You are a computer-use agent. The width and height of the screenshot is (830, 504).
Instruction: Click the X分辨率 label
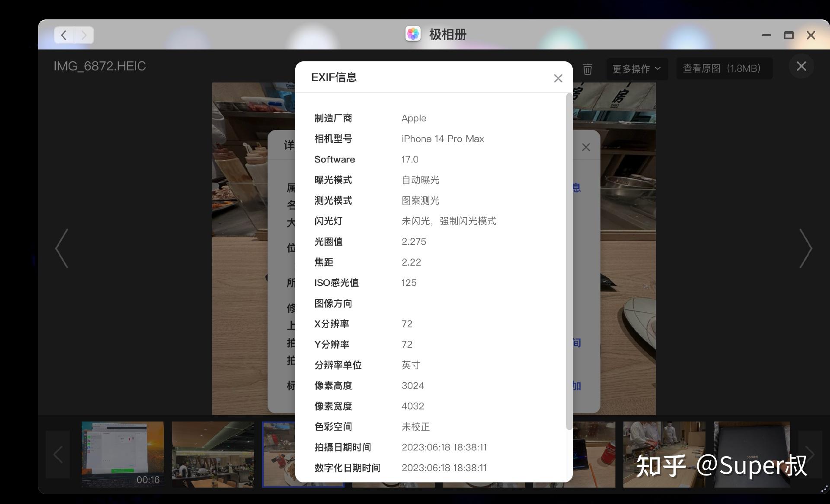coord(332,324)
